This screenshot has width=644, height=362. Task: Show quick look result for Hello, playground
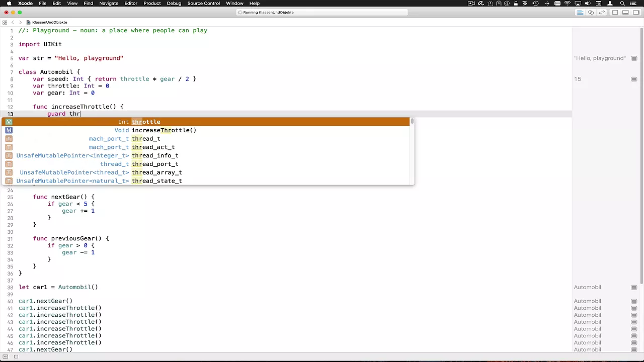tap(634, 58)
